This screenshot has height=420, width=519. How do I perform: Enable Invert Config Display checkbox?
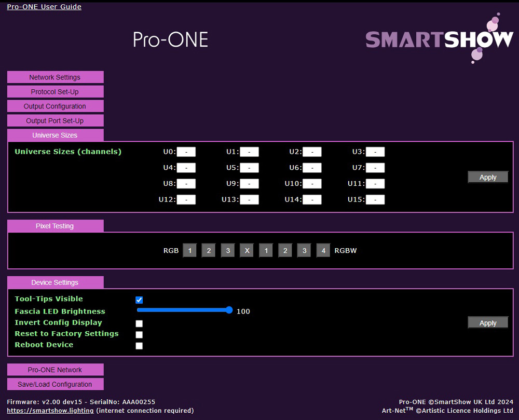coord(139,323)
